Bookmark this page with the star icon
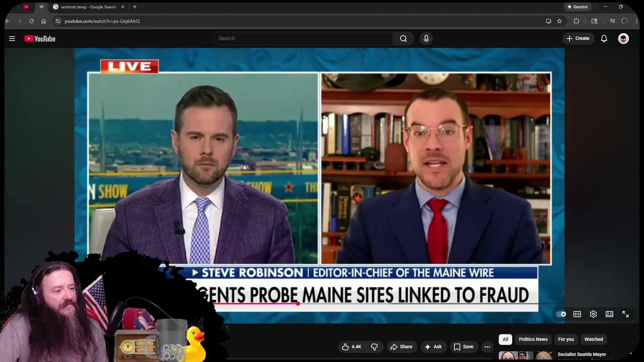 click(x=559, y=21)
